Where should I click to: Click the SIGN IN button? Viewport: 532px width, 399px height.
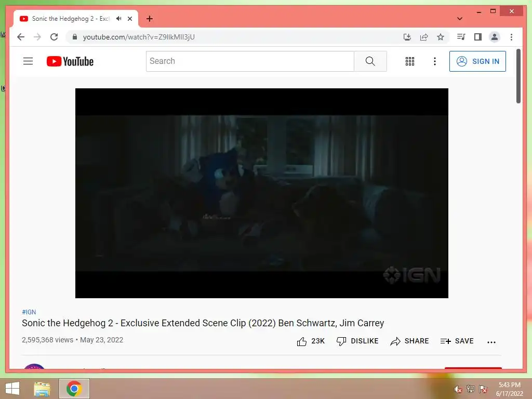click(477, 61)
